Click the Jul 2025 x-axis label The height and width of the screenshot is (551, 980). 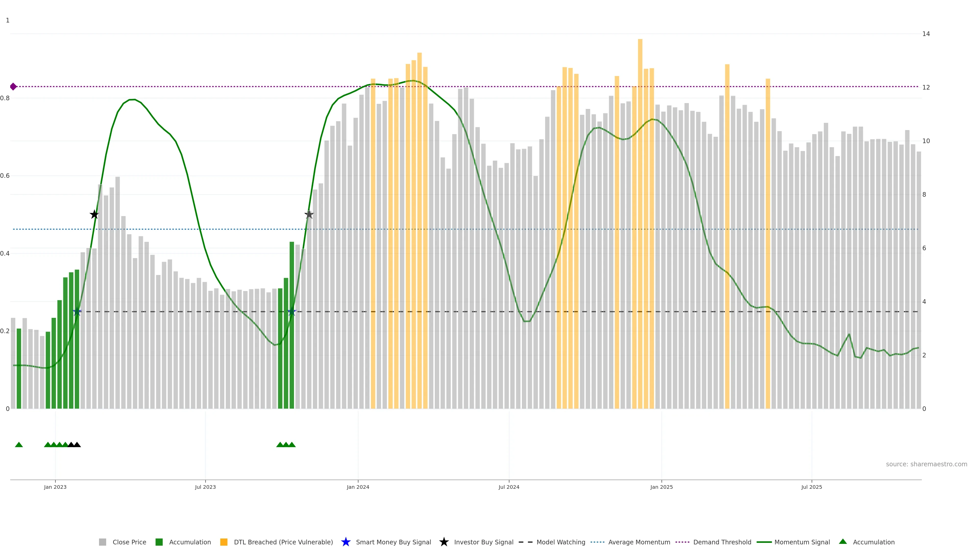tap(812, 487)
